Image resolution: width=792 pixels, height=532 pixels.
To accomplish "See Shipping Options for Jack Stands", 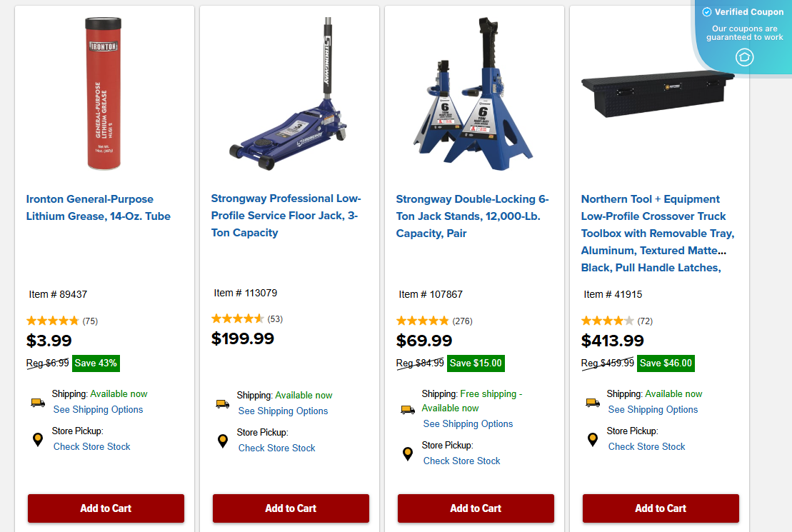I will (x=468, y=423).
